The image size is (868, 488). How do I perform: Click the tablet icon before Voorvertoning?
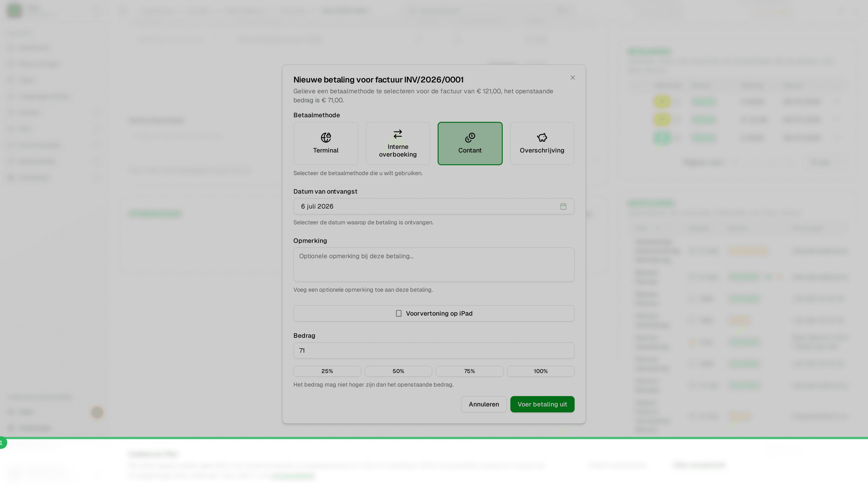coord(399,314)
